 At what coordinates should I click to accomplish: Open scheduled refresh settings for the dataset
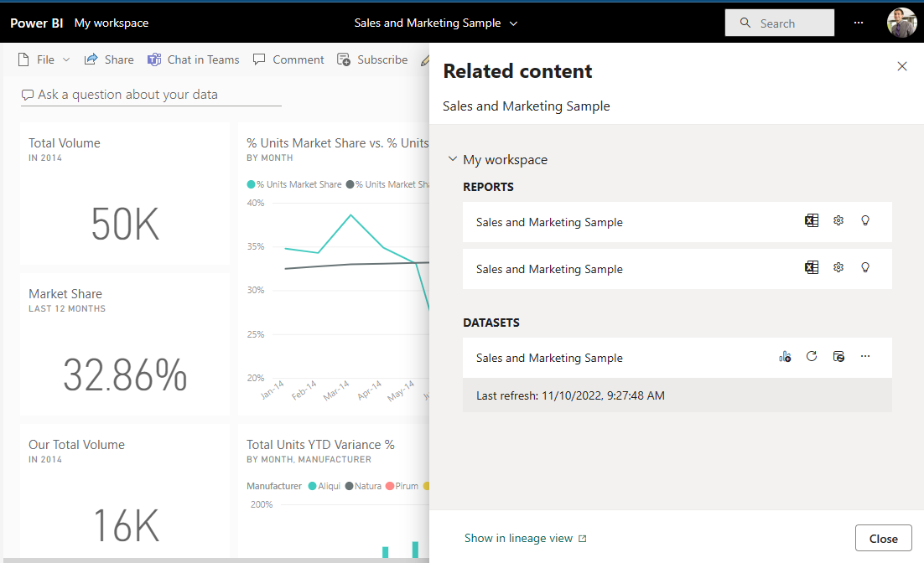point(838,356)
